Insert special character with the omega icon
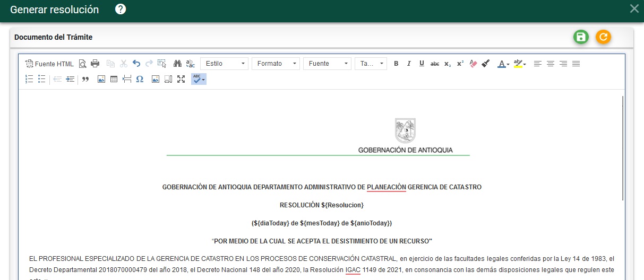 coord(140,79)
